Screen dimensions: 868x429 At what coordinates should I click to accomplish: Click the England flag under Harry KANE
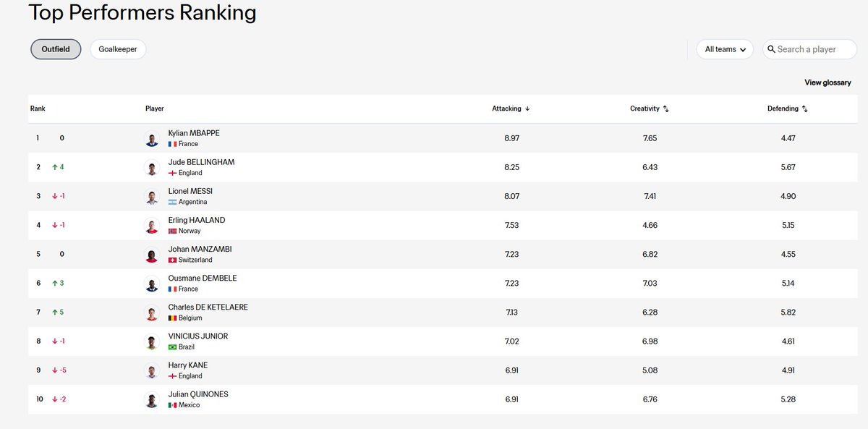(x=172, y=375)
